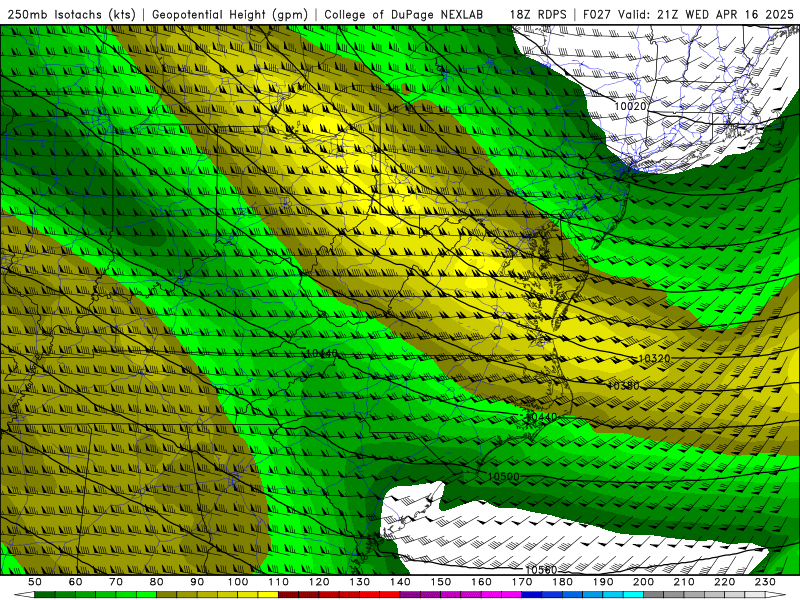This screenshot has width=800, height=600.
Task: Click the 'College of DuPage NEXLAB' label
Action: click(404, 14)
